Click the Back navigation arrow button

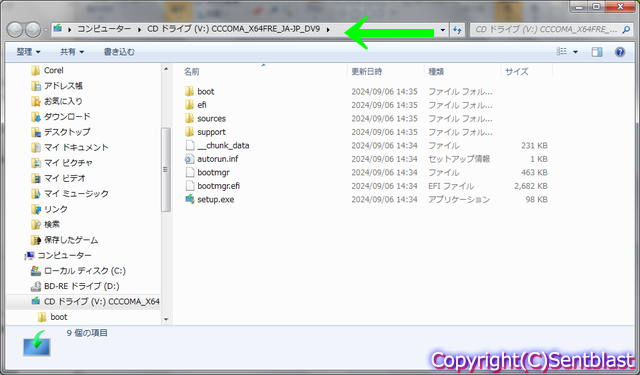click(x=15, y=29)
